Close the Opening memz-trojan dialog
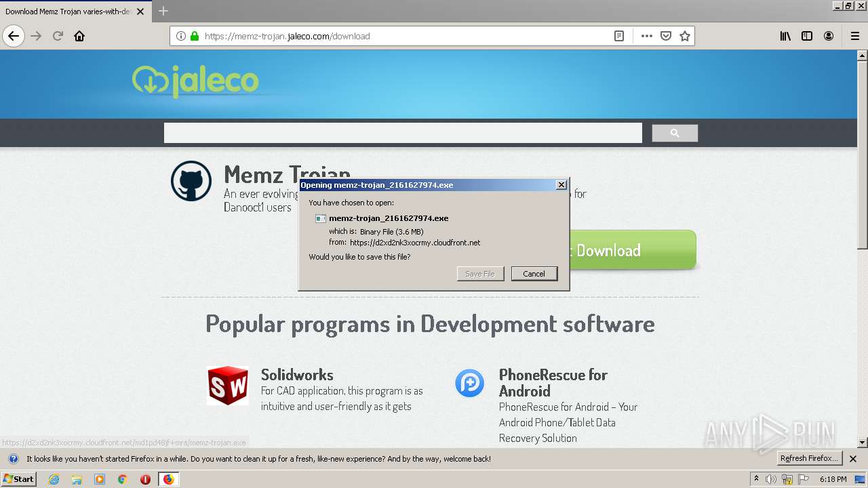This screenshot has width=868, height=488. [561, 185]
